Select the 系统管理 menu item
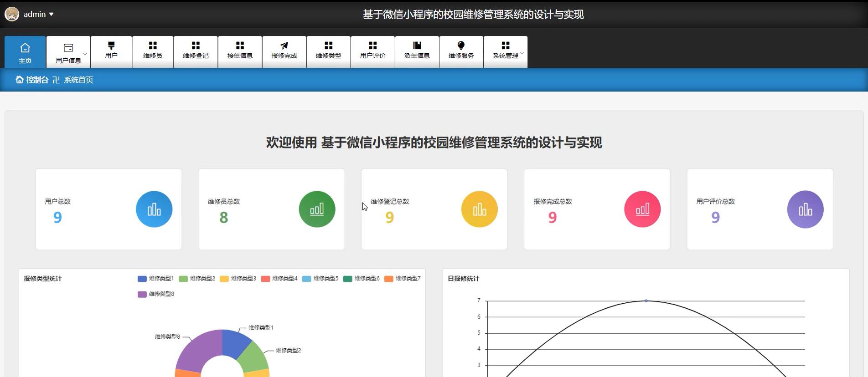 (506, 52)
